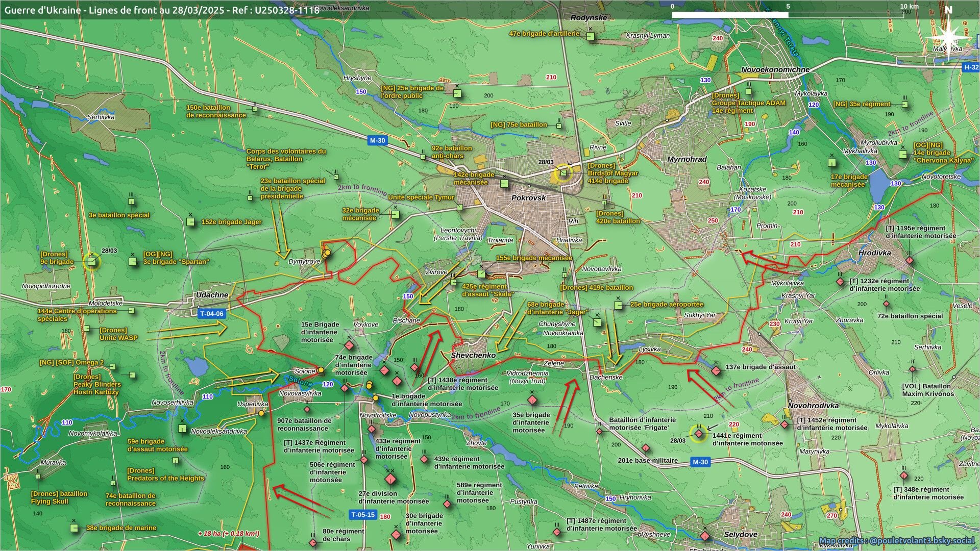Select the Groupe Tactique ADAM unit marker
The width and height of the screenshot is (980, 551).
pyautogui.click(x=749, y=91)
